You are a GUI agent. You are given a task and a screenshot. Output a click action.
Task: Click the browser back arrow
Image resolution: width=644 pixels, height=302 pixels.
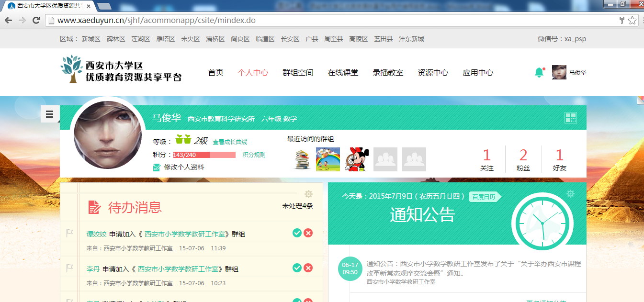point(8,20)
